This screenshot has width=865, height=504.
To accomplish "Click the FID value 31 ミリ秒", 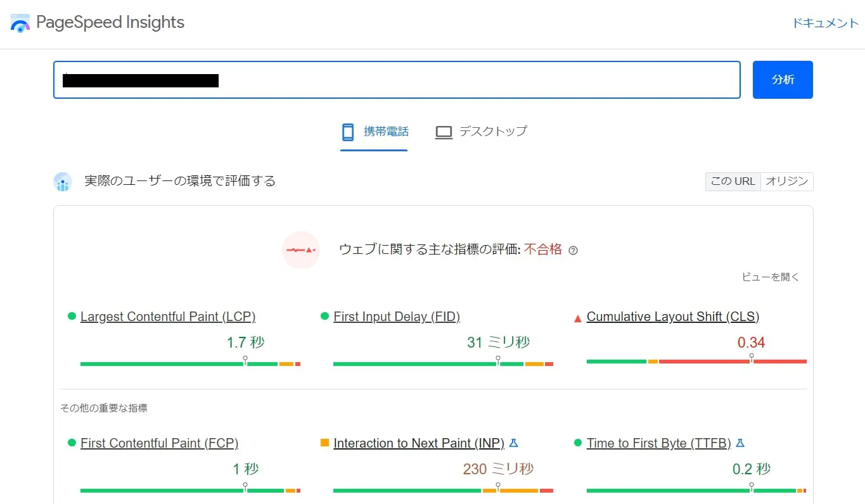I will [499, 343].
